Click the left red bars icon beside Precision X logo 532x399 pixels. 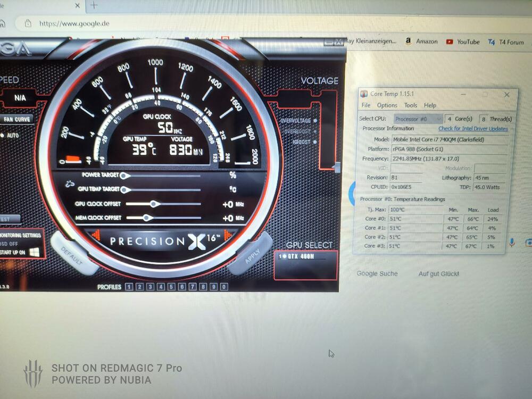tap(96, 236)
